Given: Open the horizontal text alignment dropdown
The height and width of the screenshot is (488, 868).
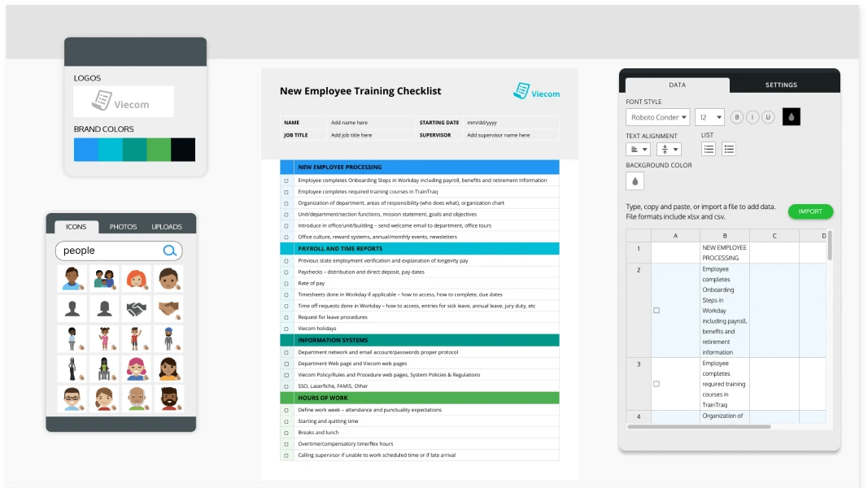Looking at the screenshot, I should 639,150.
